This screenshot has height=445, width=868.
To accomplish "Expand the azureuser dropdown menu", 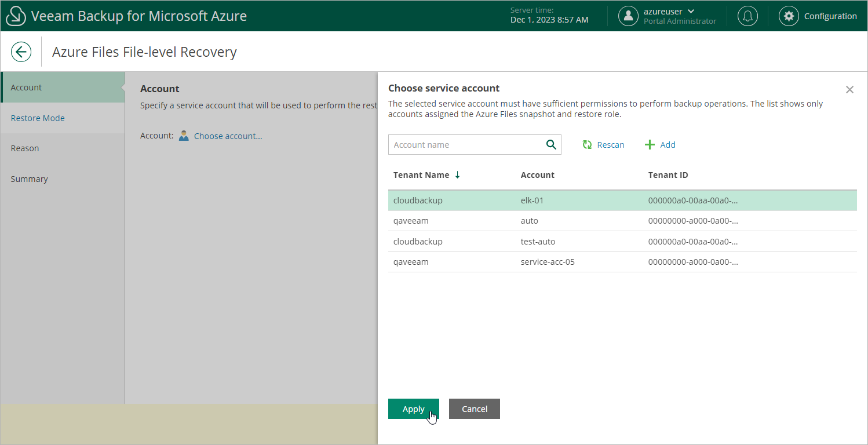I will pyautogui.click(x=691, y=11).
